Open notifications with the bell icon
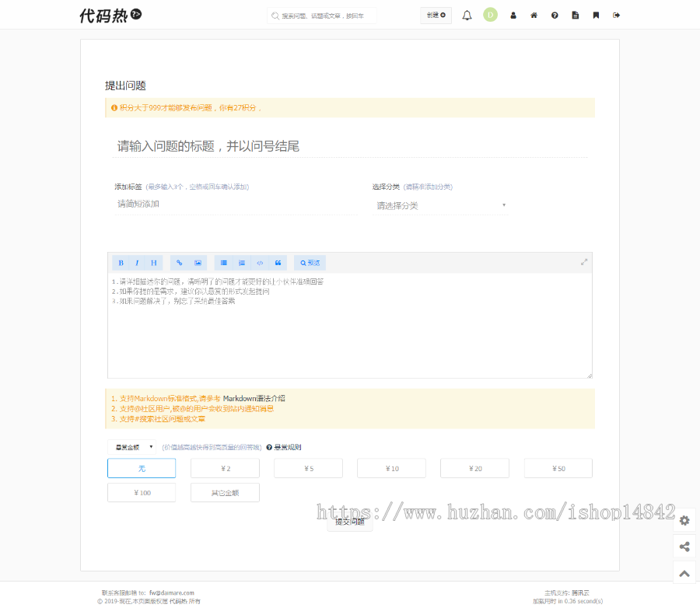700x615 pixels. (467, 15)
